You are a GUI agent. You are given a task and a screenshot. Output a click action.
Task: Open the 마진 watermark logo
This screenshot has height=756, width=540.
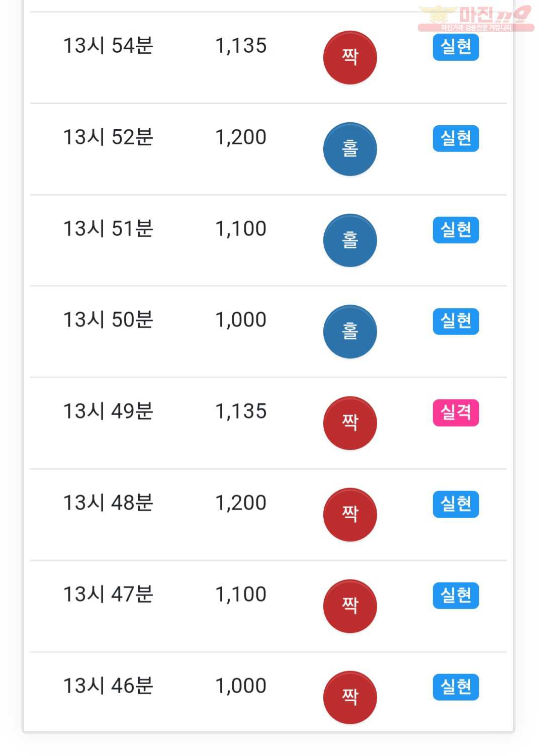(476, 19)
